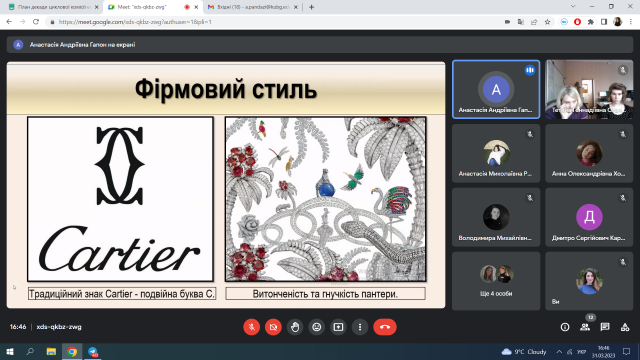Open more options three-dot menu
Viewport: 640px width, 360px height.
pyautogui.click(x=360, y=327)
